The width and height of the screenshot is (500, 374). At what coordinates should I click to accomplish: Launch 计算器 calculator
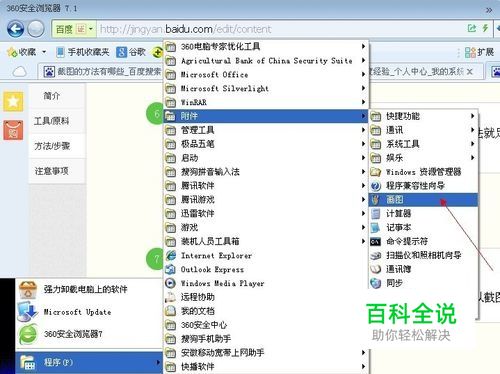click(423, 213)
